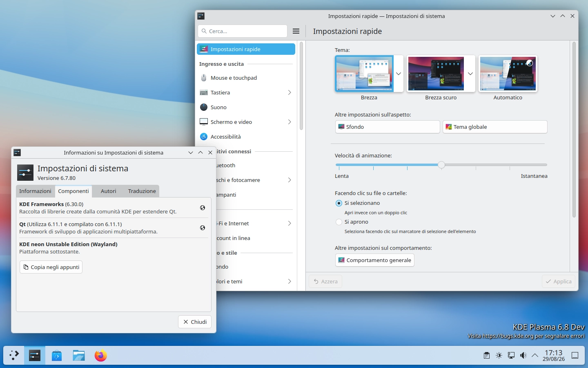Click the Sfondo button
Screen dimensions: 588x368
388,127
